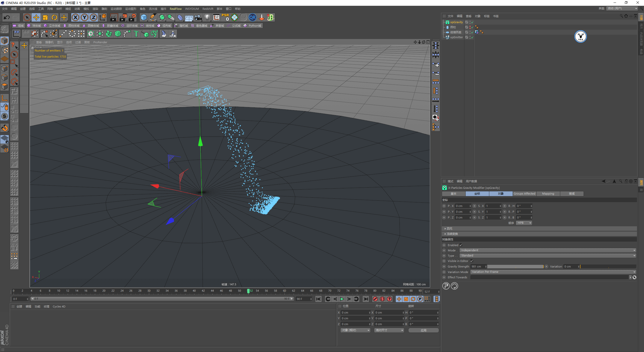
Task: Click the Gravity Strength slider
Action: point(515,267)
